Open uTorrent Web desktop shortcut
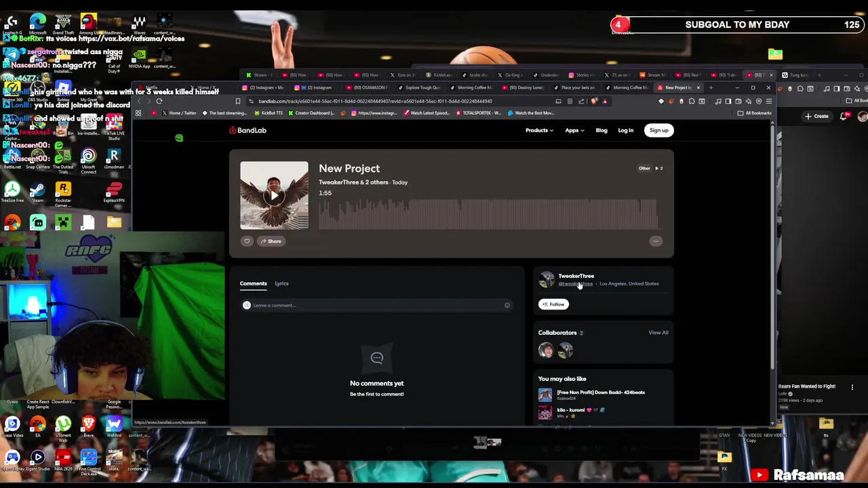 coord(63,428)
